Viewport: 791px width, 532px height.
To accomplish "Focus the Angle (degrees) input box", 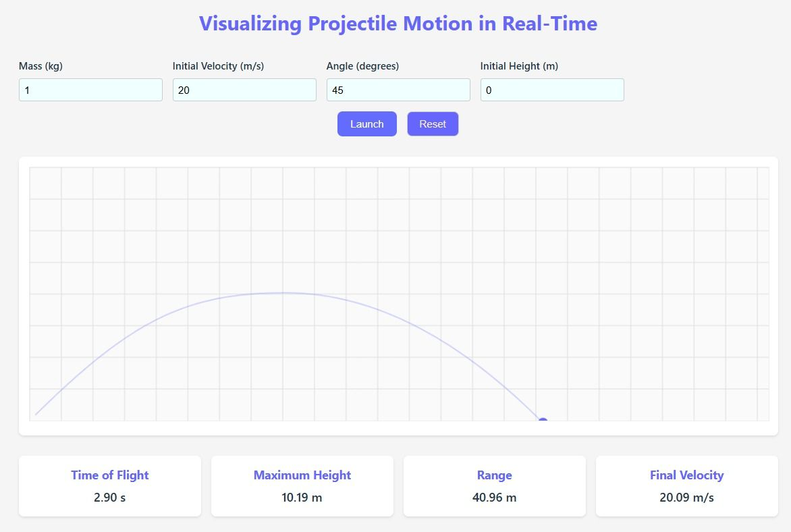I will [x=398, y=89].
